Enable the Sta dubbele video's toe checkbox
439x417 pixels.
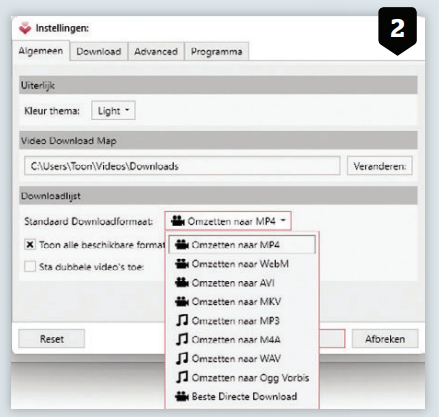[x=30, y=267]
